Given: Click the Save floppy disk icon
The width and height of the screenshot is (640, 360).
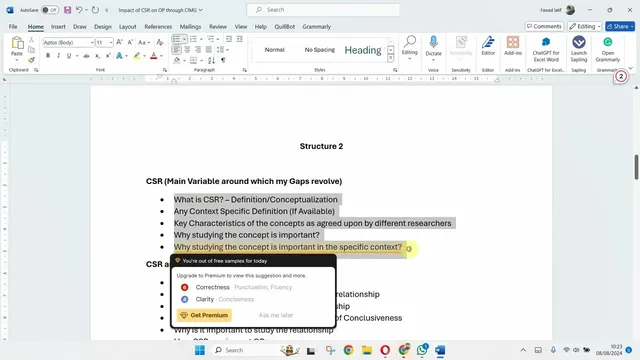Looking at the screenshot, I should [x=68, y=10].
